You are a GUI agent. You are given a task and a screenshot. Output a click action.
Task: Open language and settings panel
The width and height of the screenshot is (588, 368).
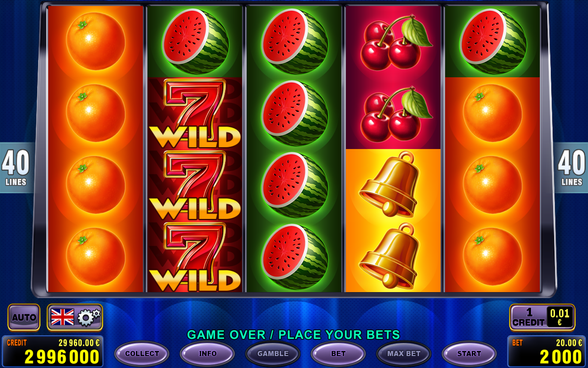click(75, 317)
